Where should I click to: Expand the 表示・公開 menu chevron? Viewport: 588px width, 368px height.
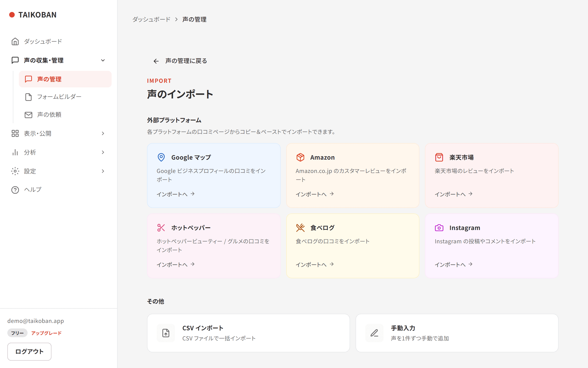pyautogui.click(x=103, y=133)
